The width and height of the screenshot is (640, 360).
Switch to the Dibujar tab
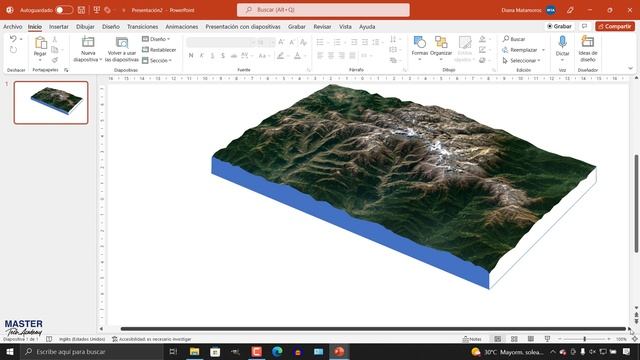(85, 27)
